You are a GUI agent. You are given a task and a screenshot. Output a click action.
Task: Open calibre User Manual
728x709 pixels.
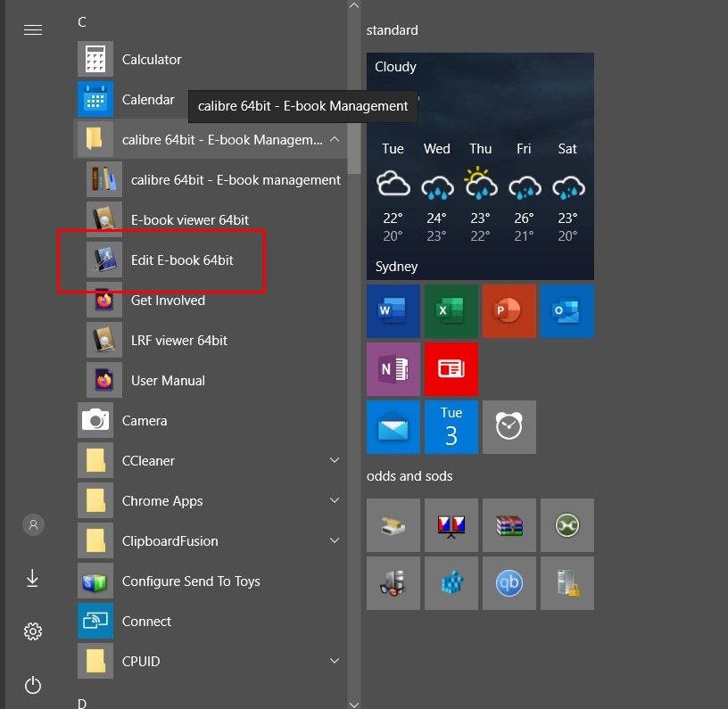[x=213, y=381]
